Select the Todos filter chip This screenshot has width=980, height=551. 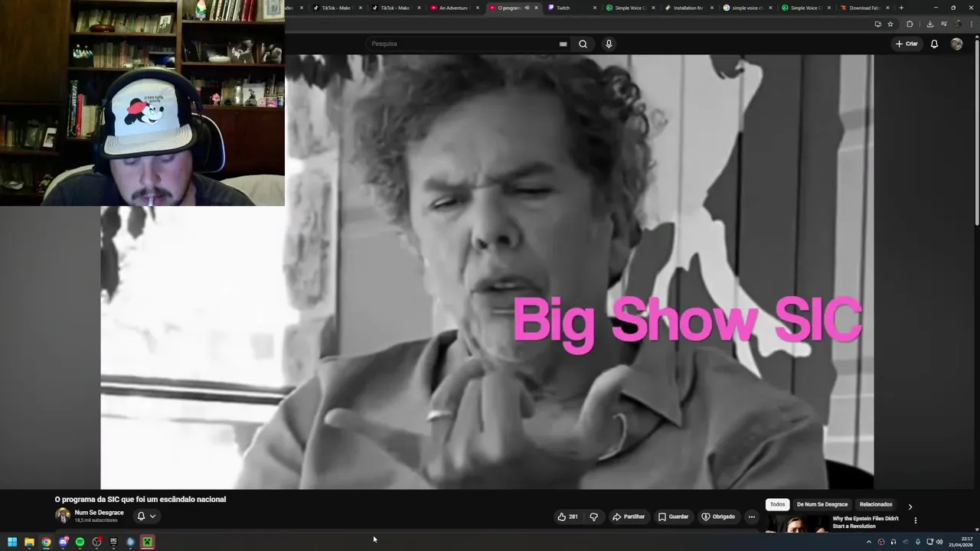click(x=778, y=504)
